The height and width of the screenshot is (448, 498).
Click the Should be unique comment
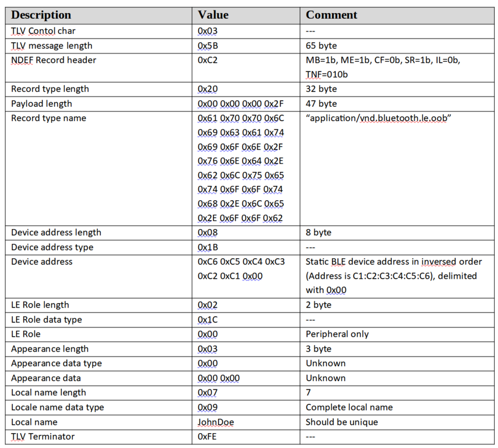(x=341, y=422)
